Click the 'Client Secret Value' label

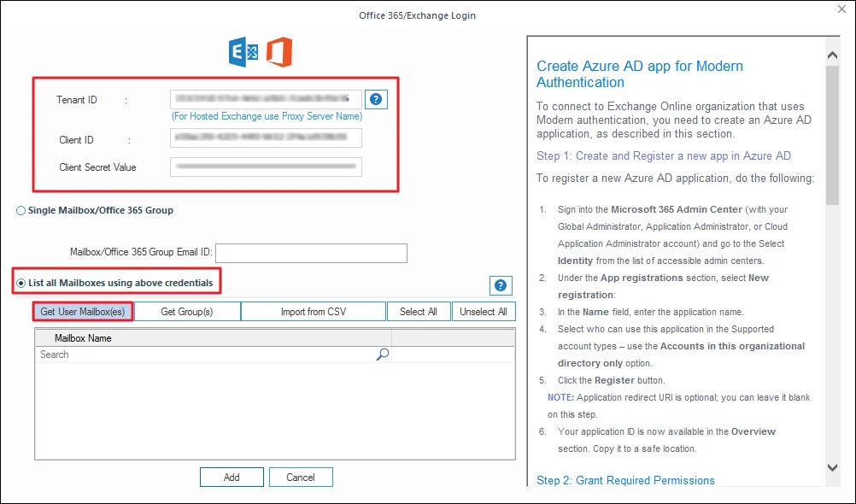[97, 167]
